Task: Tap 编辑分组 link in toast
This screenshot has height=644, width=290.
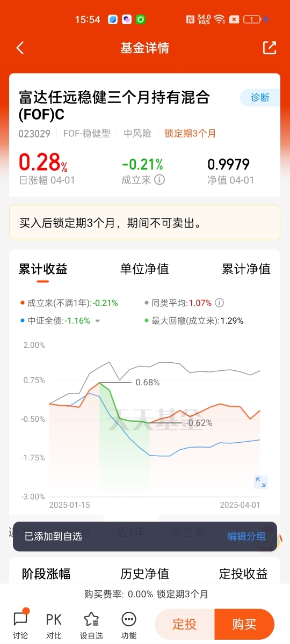Action: (x=247, y=536)
